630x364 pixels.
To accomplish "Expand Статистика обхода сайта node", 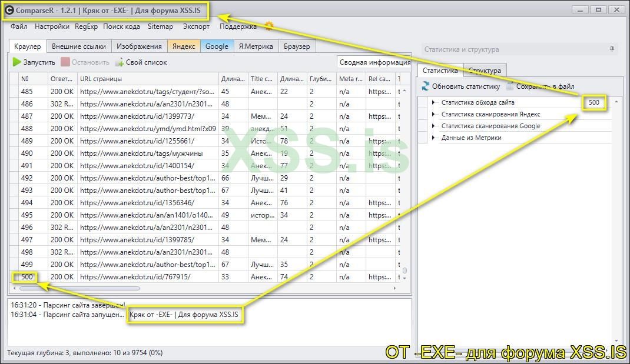I will point(433,102).
